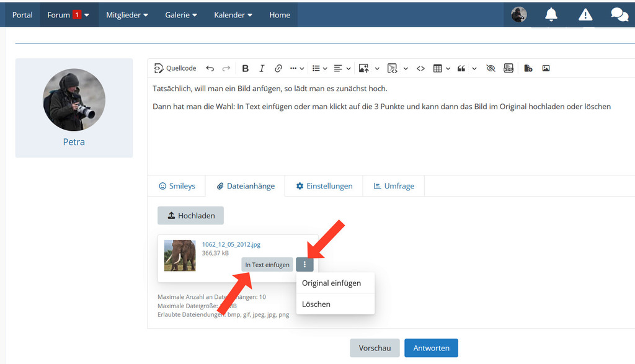Viewport: 635px width, 364px height.
Task: Expand the text alignment dropdown
Action: pos(342,68)
